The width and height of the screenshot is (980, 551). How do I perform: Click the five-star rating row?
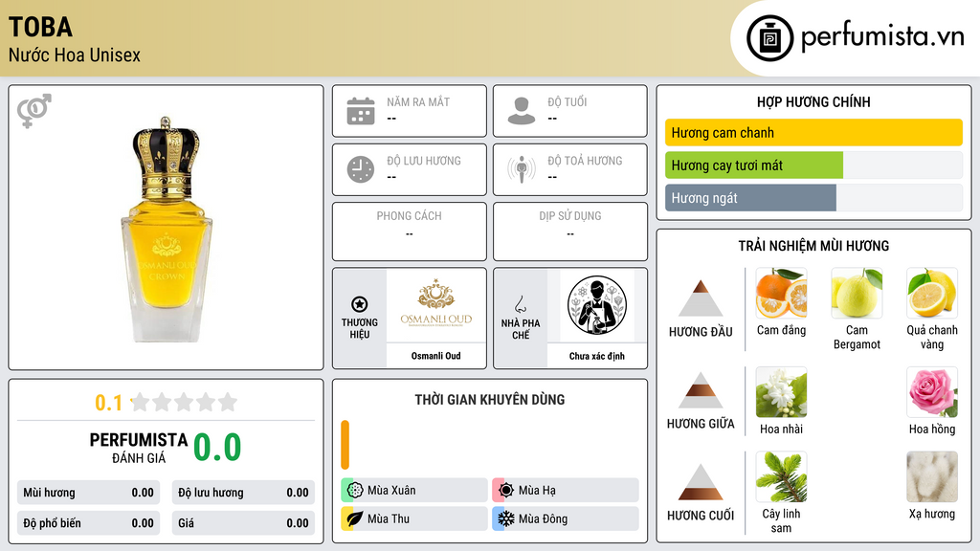coord(185,402)
